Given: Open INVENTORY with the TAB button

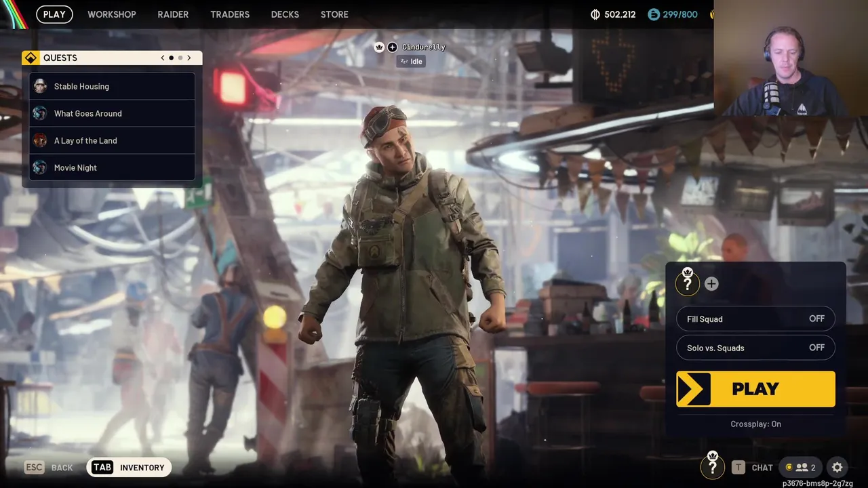Looking at the screenshot, I should pyautogui.click(x=129, y=467).
